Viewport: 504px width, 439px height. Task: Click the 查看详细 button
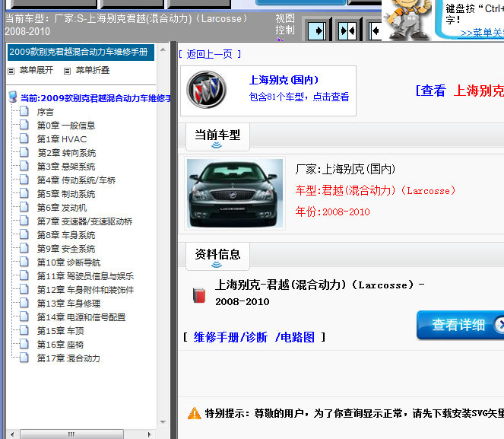click(x=460, y=325)
